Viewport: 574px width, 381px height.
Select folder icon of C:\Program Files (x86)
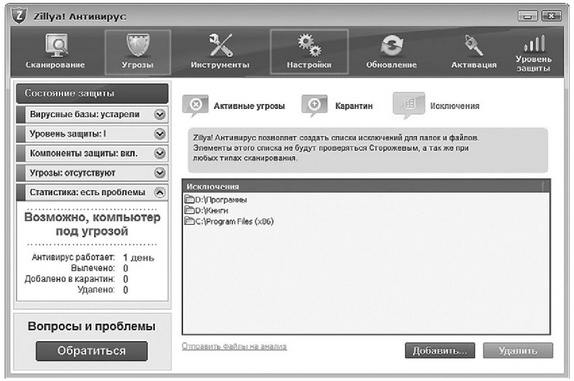click(x=190, y=221)
